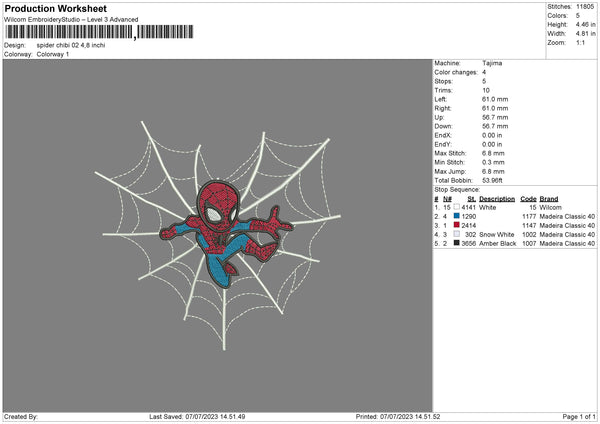Click the Snow White color swatch

[457, 234]
